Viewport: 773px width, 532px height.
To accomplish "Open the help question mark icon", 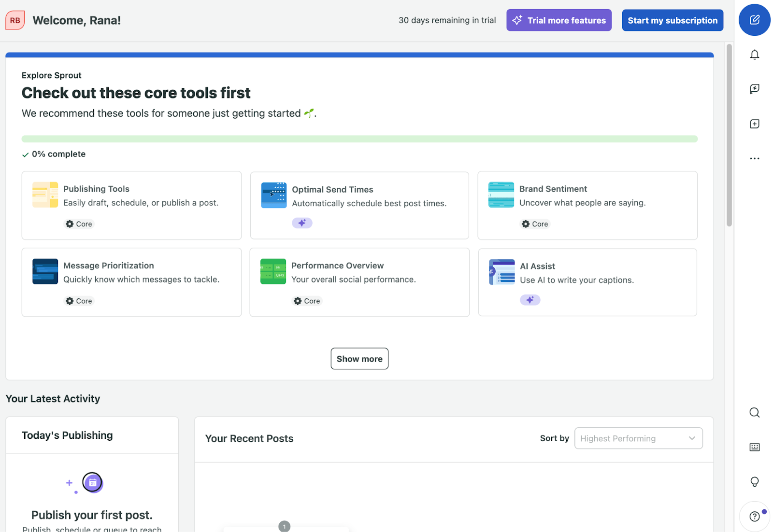I will [754, 516].
